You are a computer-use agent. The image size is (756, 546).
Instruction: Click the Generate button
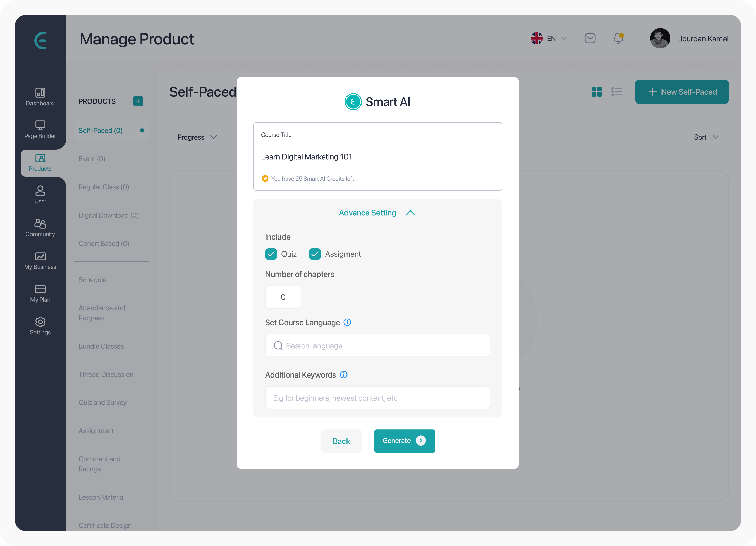point(404,441)
